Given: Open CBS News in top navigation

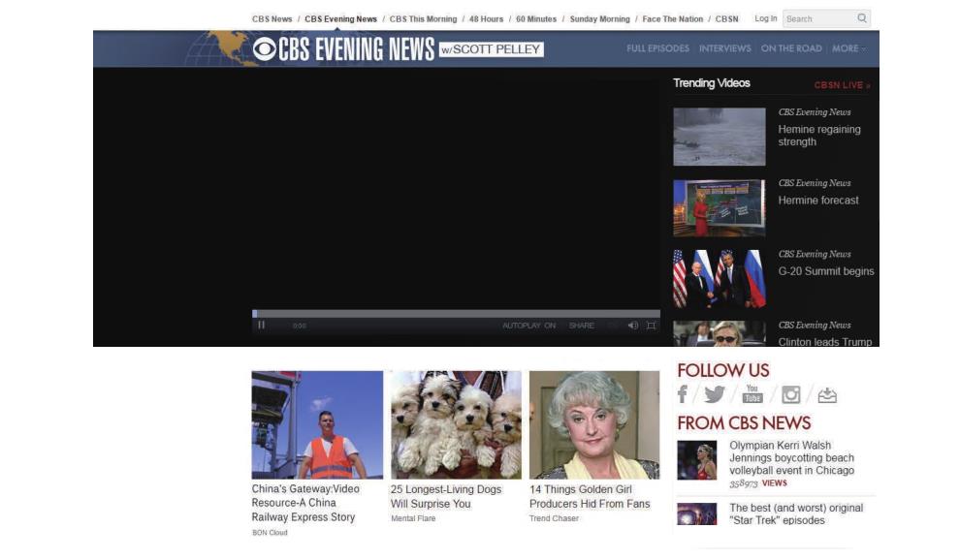Looking at the screenshot, I should pos(272,19).
